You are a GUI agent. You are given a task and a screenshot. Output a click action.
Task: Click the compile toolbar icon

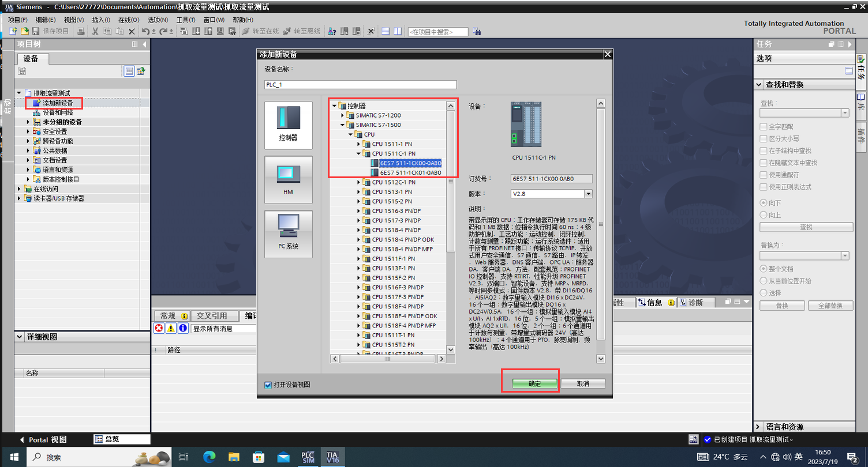pos(184,31)
